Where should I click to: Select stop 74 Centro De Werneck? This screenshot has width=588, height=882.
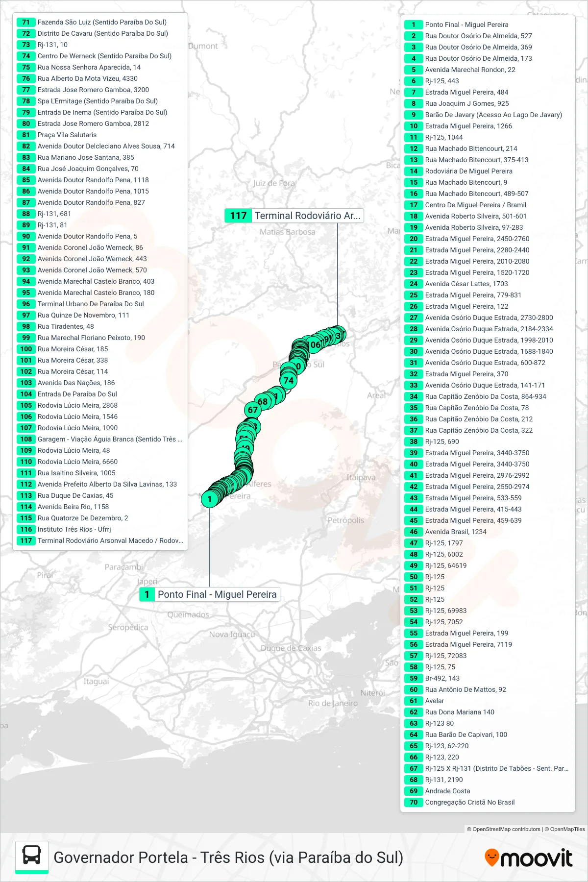(x=100, y=56)
